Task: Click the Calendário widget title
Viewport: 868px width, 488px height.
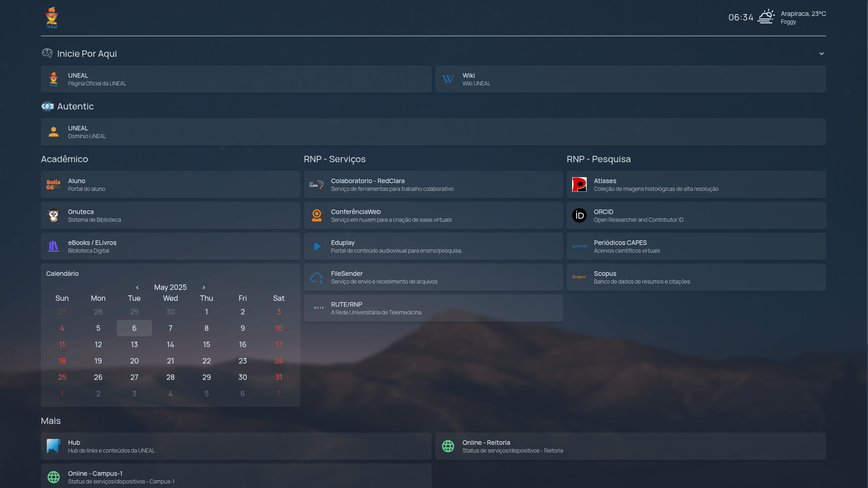Action: click(x=63, y=274)
